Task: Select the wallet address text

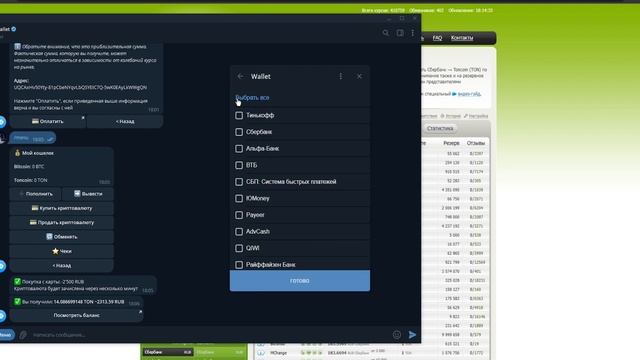Action: (80, 87)
